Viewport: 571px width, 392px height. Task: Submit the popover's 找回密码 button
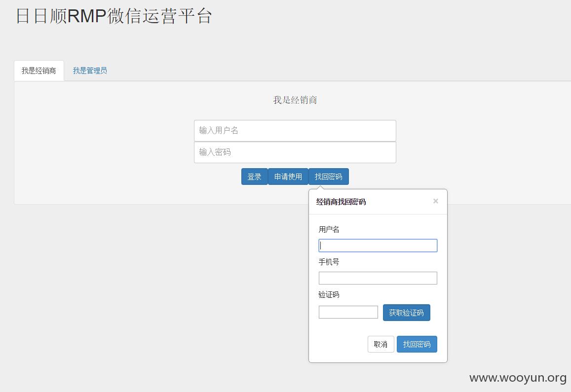pos(417,344)
